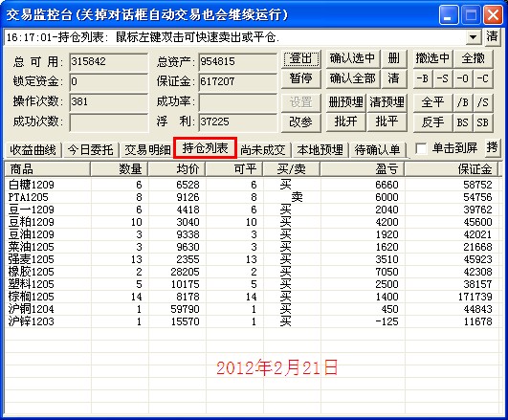The height and width of the screenshot is (420, 508).
Task: Select the 尚未成交 tab
Action: [263, 150]
